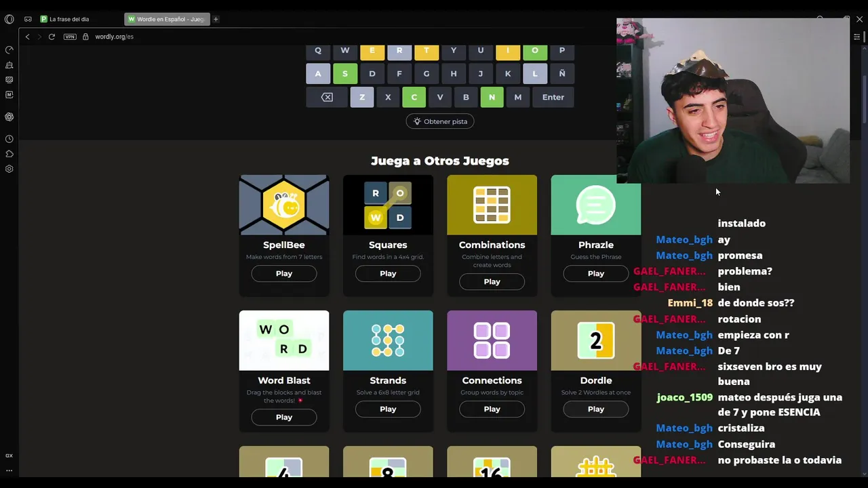This screenshot has width=868, height=488.
Task: Click the Connections game title
Action: click(x=492, y=381)
